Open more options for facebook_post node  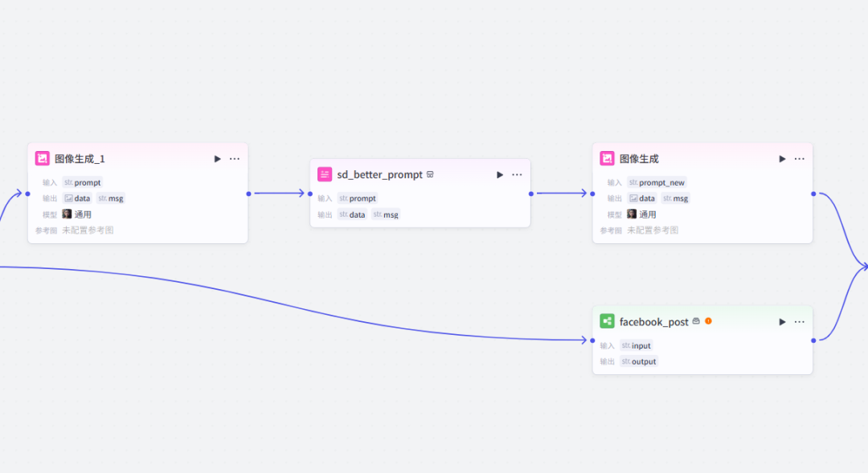(x=800, y=322)
